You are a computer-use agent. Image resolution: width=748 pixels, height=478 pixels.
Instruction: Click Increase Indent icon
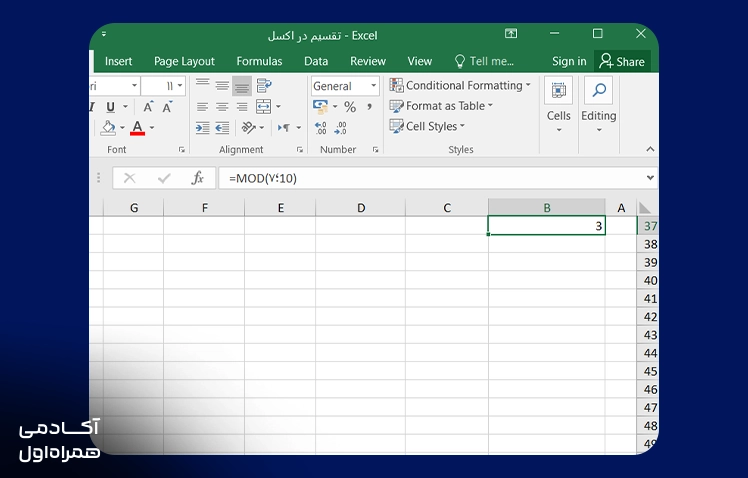coord(203,127)
